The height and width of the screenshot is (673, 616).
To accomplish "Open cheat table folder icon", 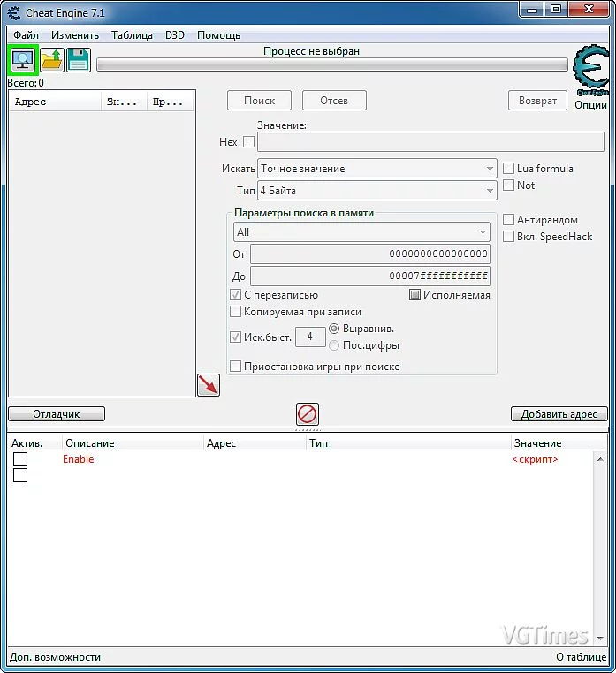I will (x=52, y=60).
